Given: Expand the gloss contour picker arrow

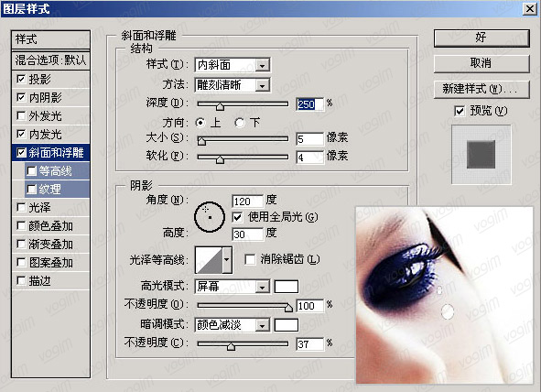Looking at the screenshot, I should point(227,259).
